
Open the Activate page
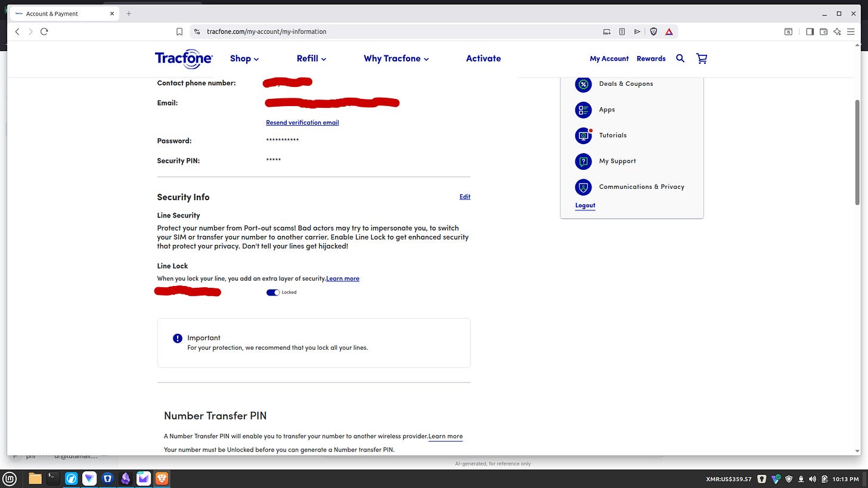(483, 58)
